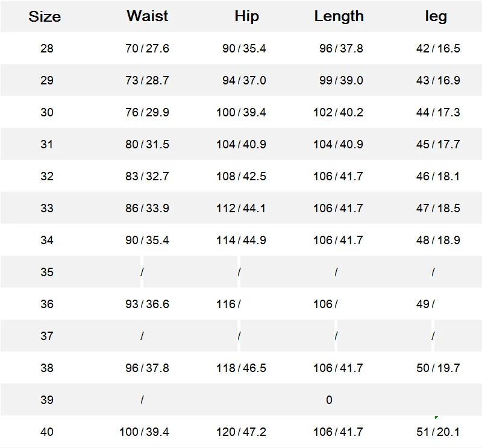Click leg value 46 / 18.1
This screenshot has height=448, width=482.
438,176
